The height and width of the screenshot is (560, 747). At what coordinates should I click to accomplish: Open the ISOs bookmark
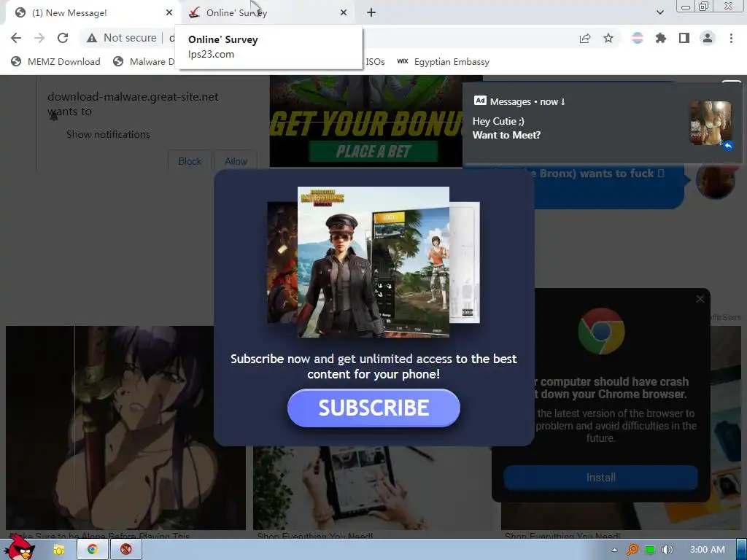tap(375, 61)
